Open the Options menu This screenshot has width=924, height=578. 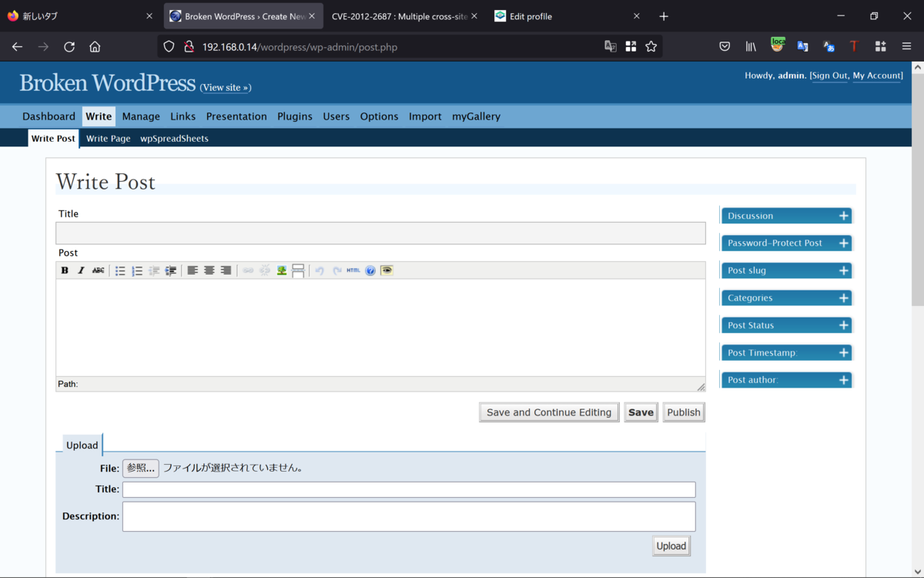(379, 116)
